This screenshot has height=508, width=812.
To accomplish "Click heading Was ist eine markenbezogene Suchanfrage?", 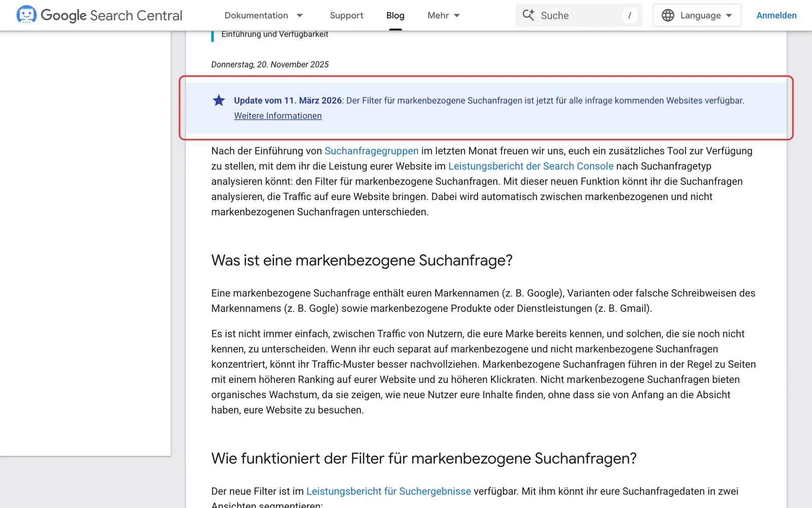I will 362,261.
